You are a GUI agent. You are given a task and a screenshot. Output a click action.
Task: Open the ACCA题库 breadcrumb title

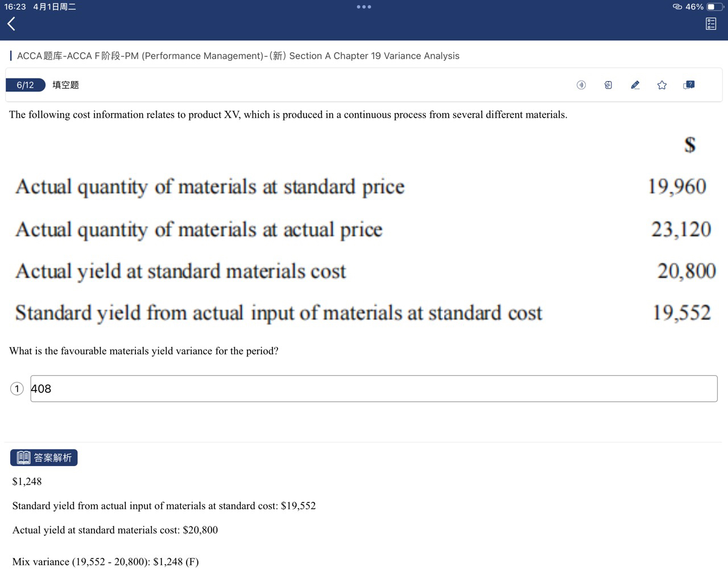pos(238,56)
